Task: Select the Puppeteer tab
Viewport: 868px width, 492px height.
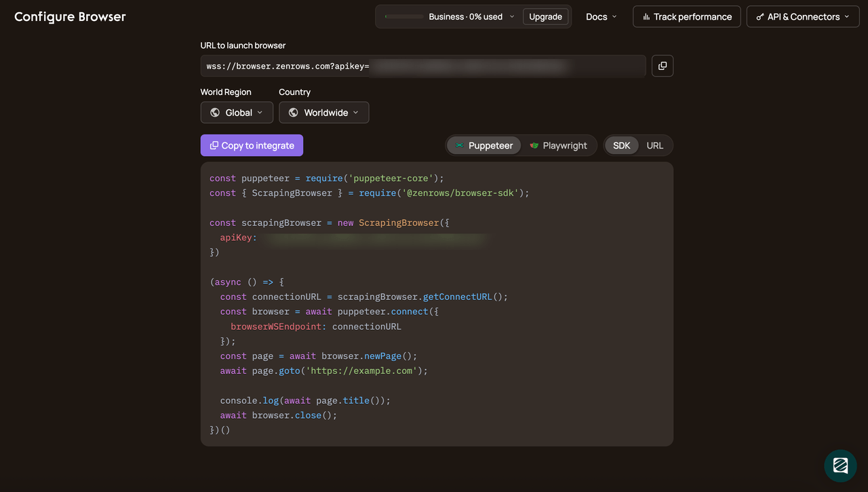Action: pos(484,145)
